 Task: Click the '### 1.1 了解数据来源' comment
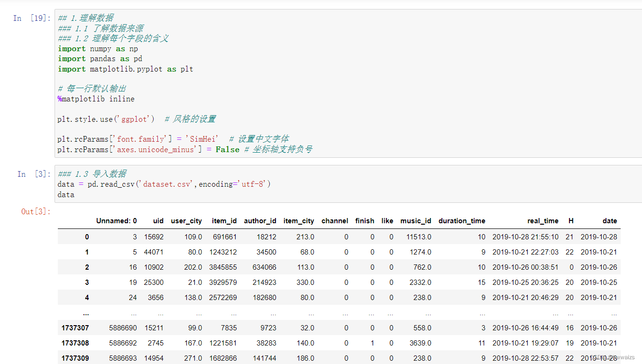point(101,28)
